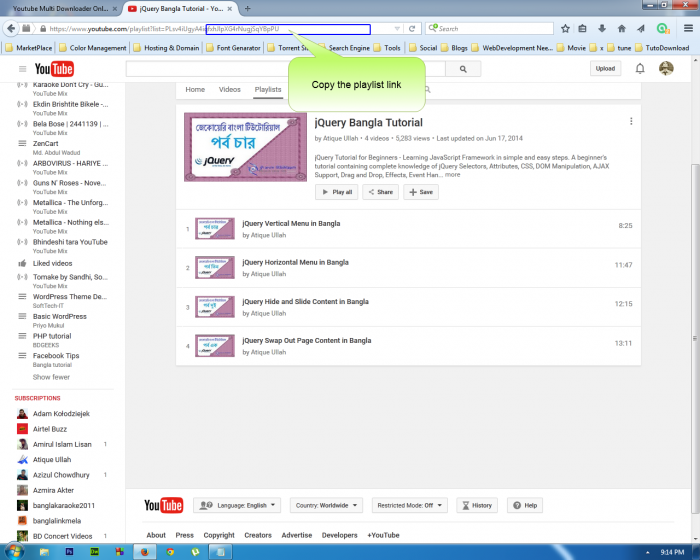Open YouTube notifications bell

(x=640, y=69)
